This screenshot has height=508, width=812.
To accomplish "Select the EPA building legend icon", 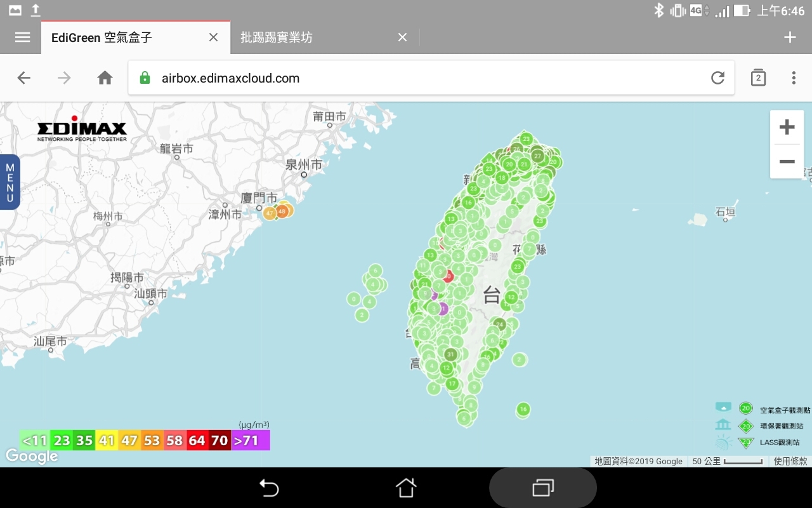I will point(723,425).
